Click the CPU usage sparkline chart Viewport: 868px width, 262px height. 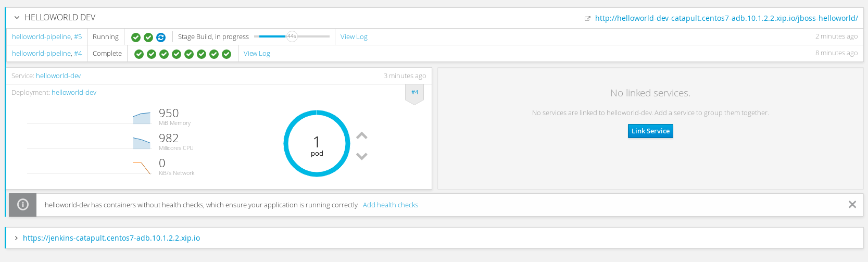click(x=89, y=143)
